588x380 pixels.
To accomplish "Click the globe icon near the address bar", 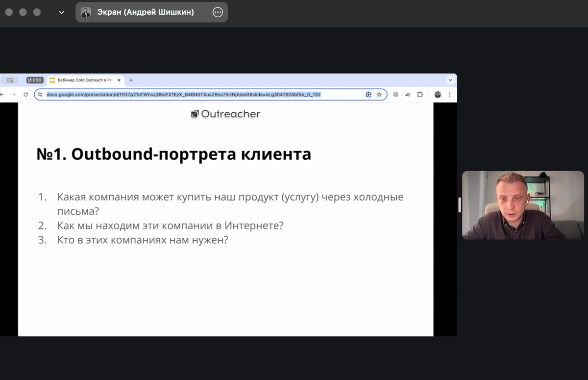I will pyautogui.click(x=395, y=94).
